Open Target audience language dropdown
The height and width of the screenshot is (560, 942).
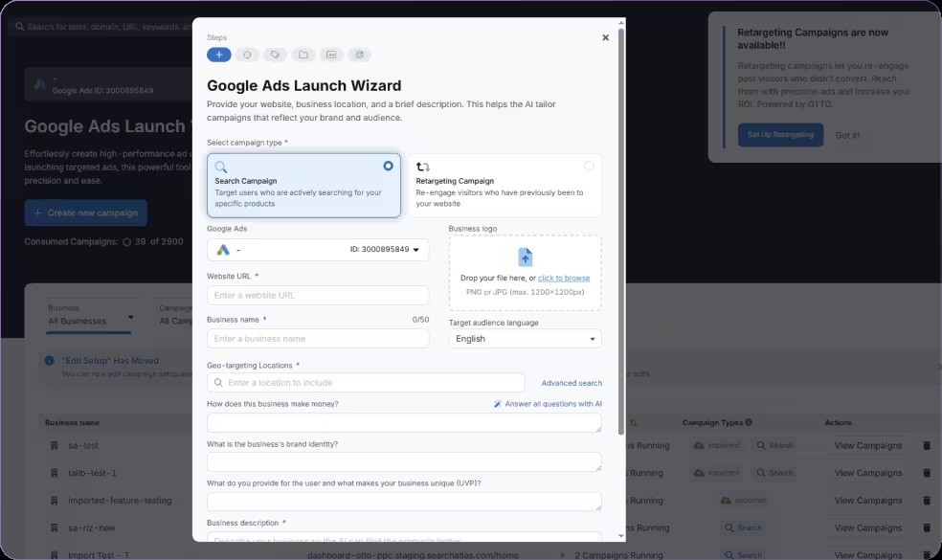525,338
